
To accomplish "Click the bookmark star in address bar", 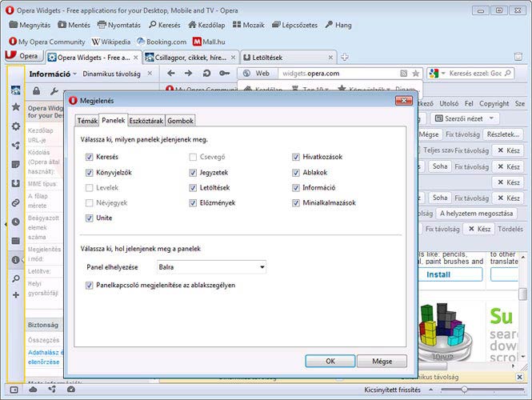I will point(415,74).
